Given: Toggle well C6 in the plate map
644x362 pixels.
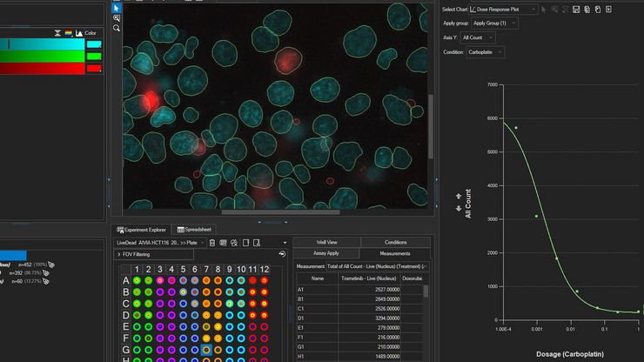Looking at the screenshot, I should point(195,304).
